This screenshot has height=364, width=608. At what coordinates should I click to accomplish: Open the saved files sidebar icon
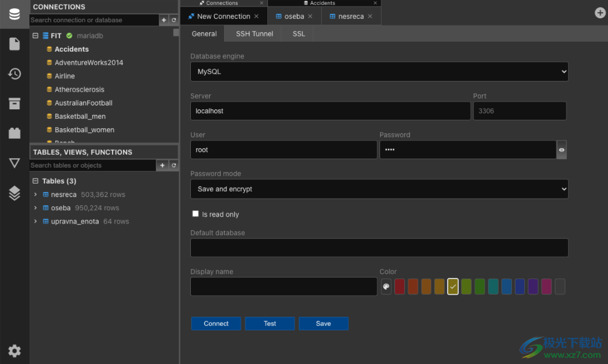coord(14,44)
